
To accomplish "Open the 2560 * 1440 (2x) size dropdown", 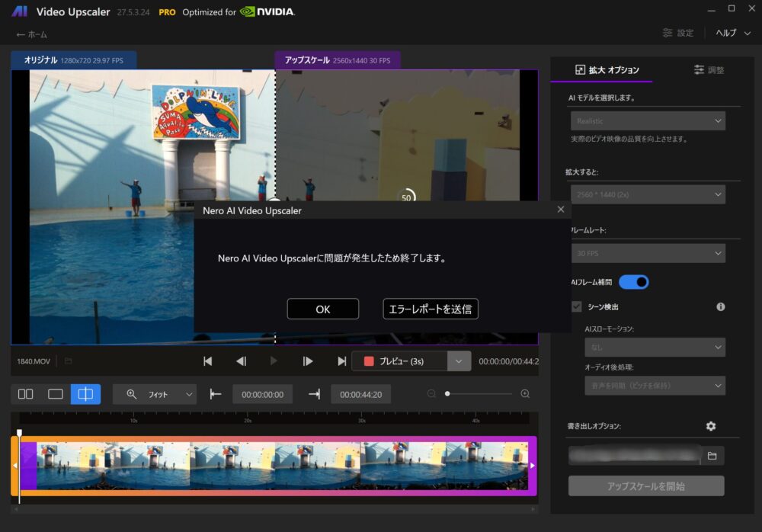I will pyautogui.click(x=648, y=194).
